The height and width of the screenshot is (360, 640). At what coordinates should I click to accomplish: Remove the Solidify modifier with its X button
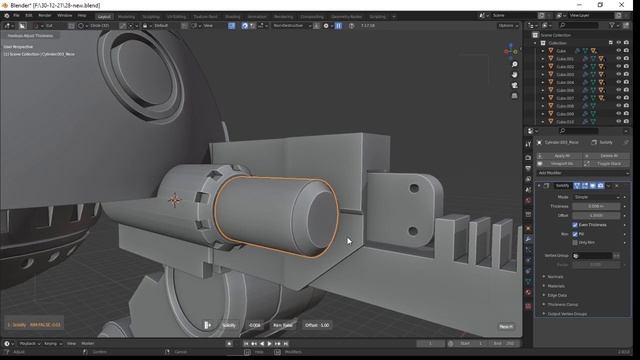(617, 186)
